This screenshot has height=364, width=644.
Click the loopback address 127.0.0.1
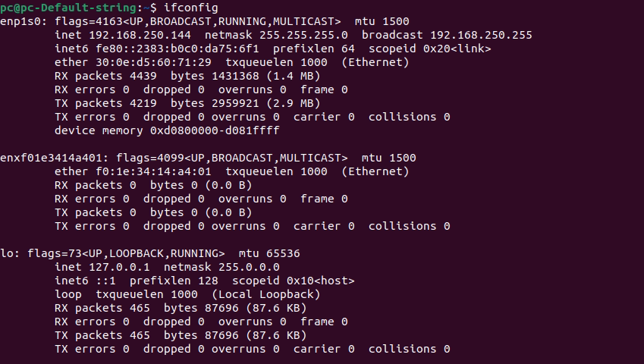[x=119, y=267]
